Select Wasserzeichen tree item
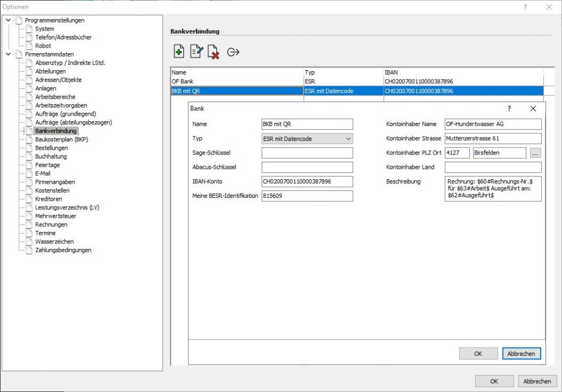The width and height of the screenshot is (562, 392). pos(54,242)
